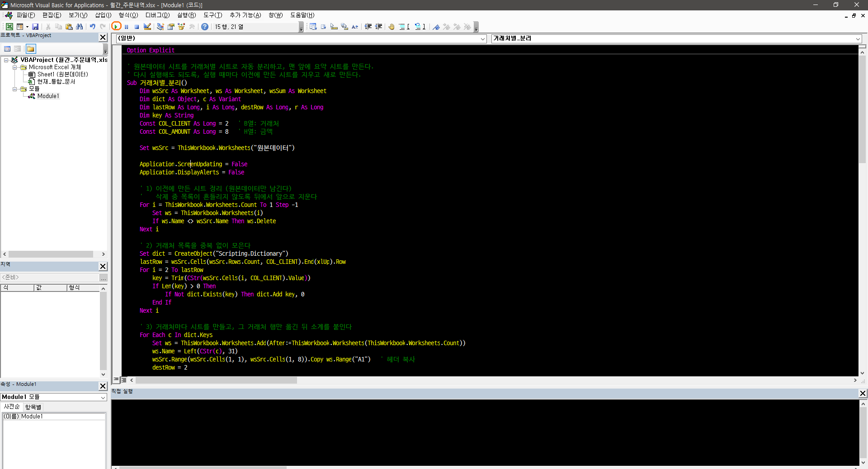Toggle bookmark with the blue flag icon
The image size is (868, 469).
[436, 27]
